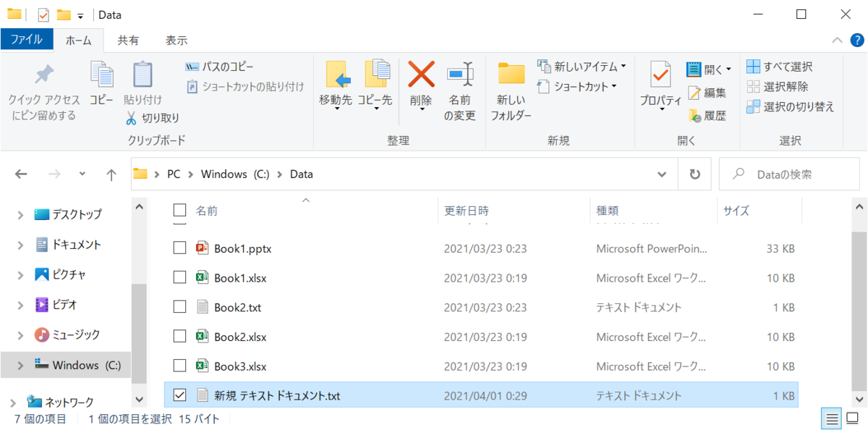Viewport: 868px width, 430px height.
Task: Uncheck the box for 新規 テキスト ドキュメント.txt
Action: click(x=180, y=395)
